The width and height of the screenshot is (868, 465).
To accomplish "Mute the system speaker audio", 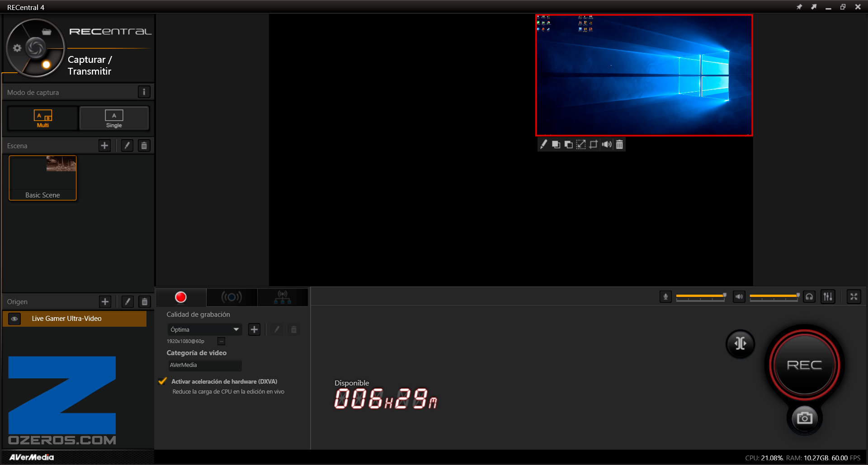I will [739, 297].
